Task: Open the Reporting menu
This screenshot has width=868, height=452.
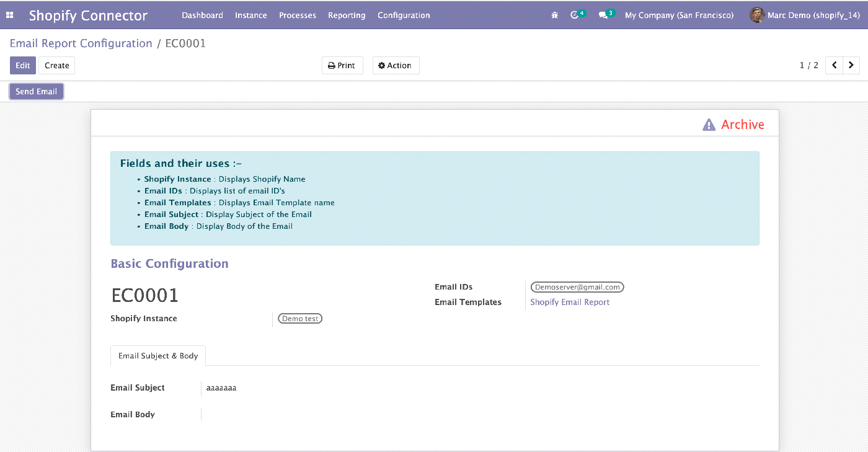Action: [347, 15]
